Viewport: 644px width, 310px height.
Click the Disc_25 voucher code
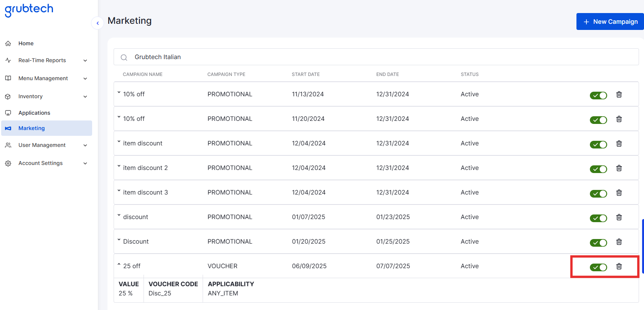pos(160,293)
